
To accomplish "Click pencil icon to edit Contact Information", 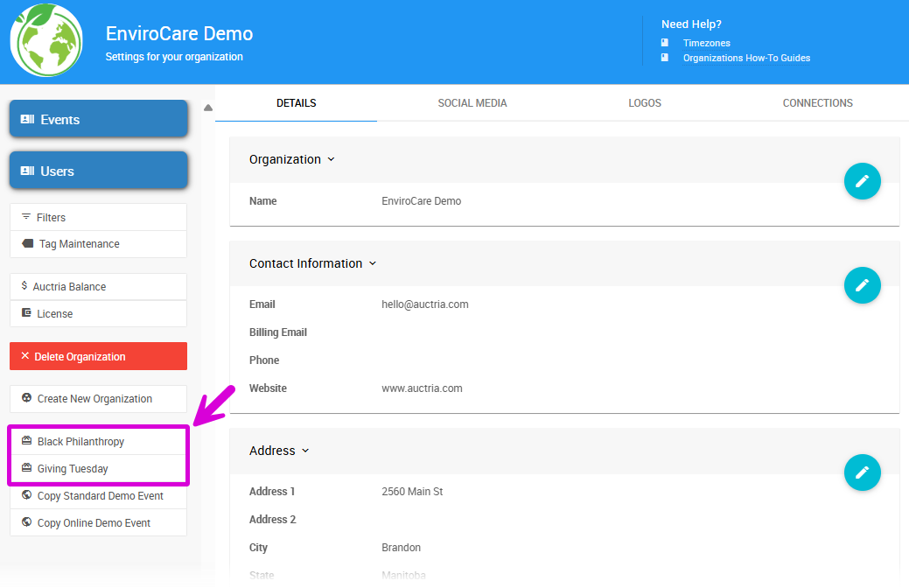I will (x=862, y=285).
